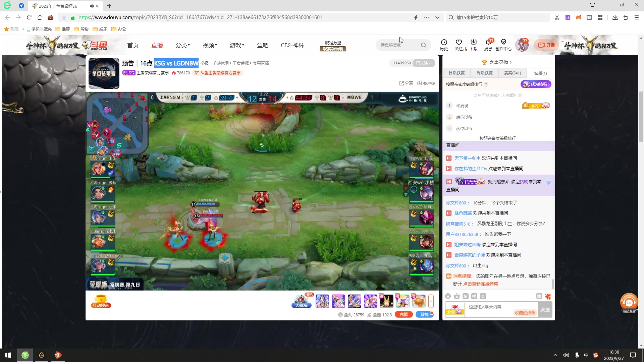This screenshot has height=362, width=644.
Task: Open 活动客服 support chat bubble
Action: click(x=629, y=303)
